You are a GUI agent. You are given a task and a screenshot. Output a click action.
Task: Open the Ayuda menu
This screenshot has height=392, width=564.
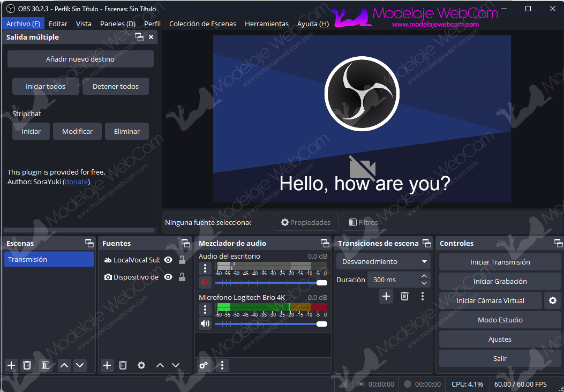tap(313, 24)
